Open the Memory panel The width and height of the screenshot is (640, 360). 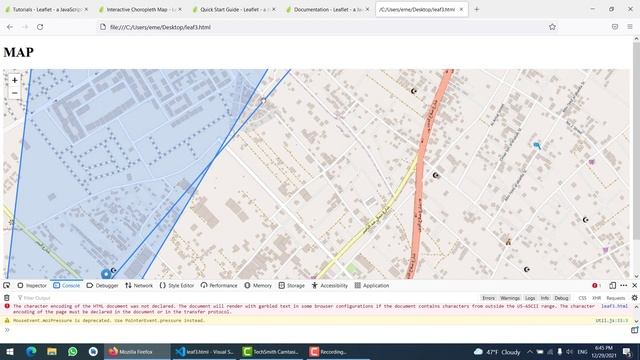click(258, 285)
